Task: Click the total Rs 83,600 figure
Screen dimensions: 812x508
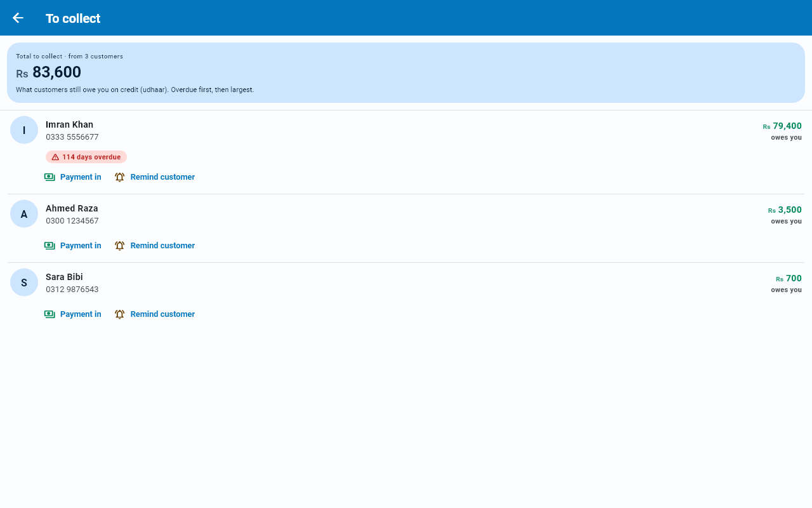Action: click(49, 72)
